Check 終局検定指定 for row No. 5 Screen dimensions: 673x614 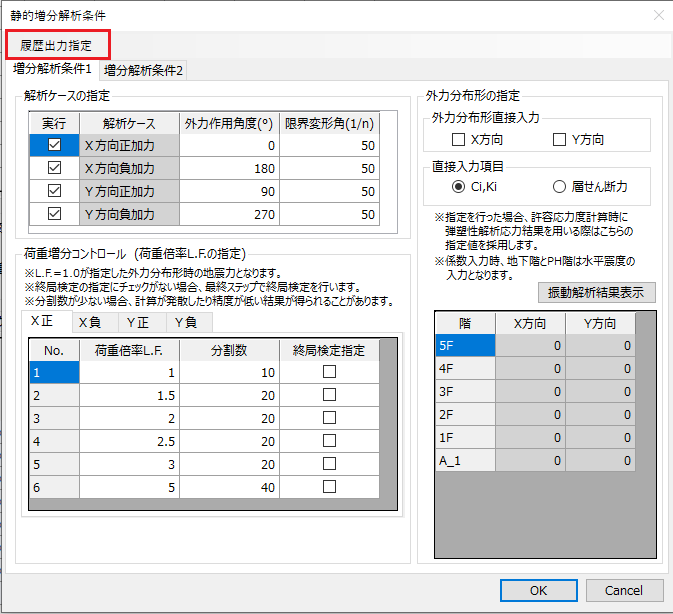click(x=329, y=464)
